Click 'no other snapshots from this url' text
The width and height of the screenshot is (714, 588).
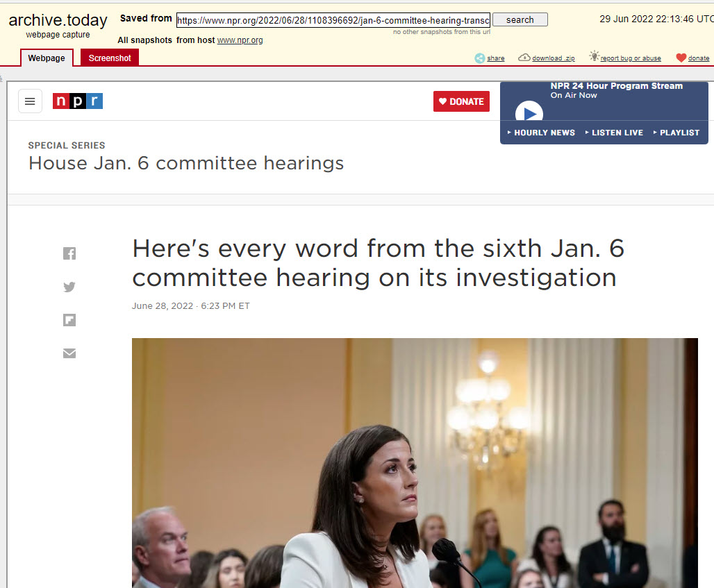[441, 32]
